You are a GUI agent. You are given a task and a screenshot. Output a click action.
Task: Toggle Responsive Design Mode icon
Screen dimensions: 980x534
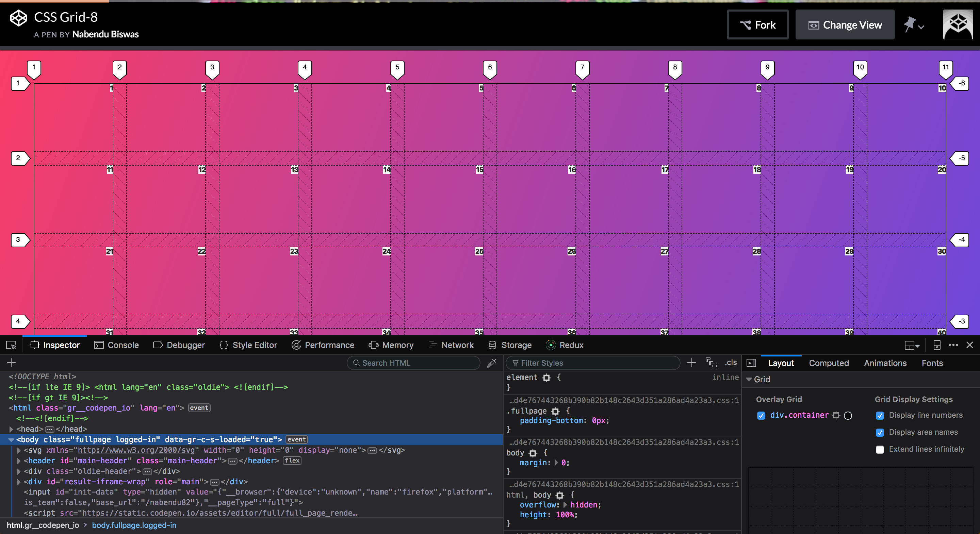(x=937, y=345)
